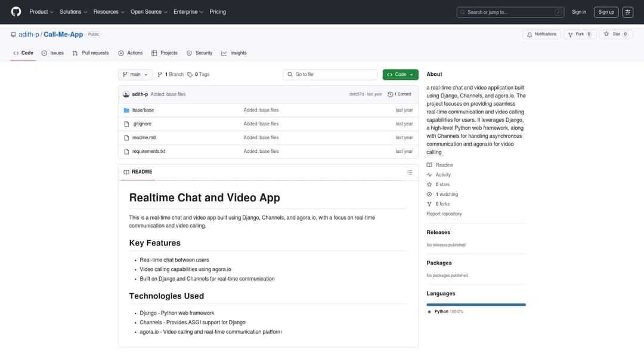Open the base/base folder name
644x363 pixels.
pyautogui.click(x=143, y=110)
